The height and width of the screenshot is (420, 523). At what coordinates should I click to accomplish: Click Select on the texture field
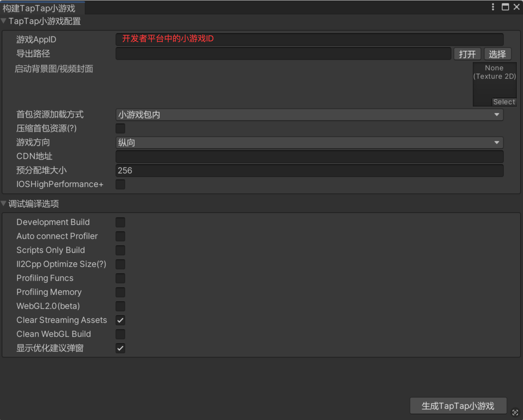point(504,102)
